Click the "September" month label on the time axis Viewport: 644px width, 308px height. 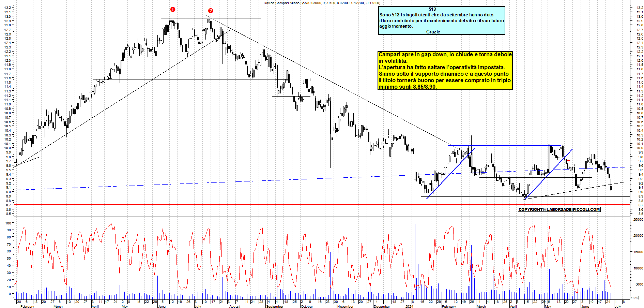pos(274,306)
